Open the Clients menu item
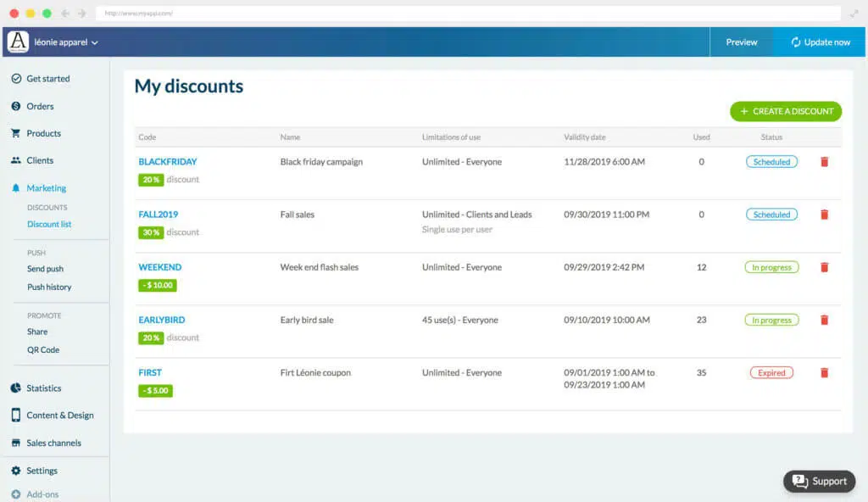Screen dimensions: 868x502 [x=40, y=160]
